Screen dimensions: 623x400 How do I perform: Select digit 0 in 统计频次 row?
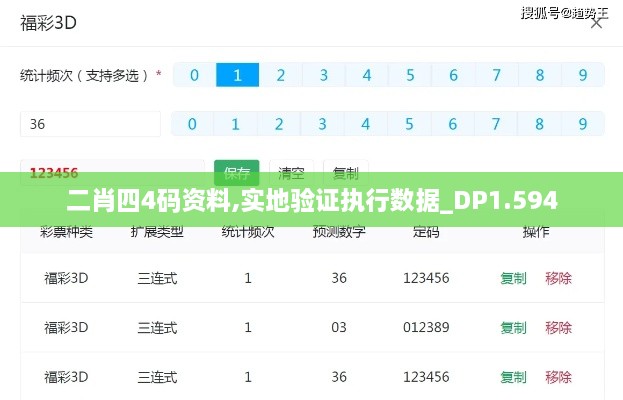tap(194, 75)
